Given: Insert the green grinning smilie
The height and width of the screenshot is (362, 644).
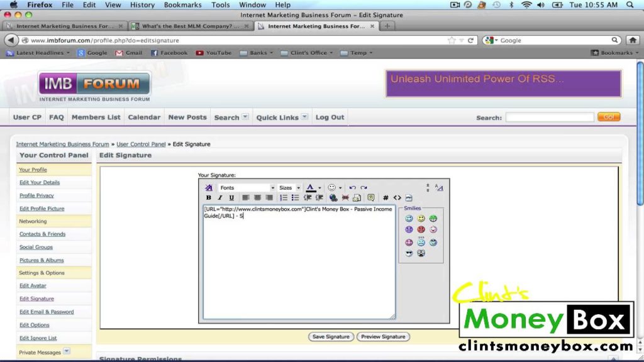Looking at the screenshot, I should point(433,219).
